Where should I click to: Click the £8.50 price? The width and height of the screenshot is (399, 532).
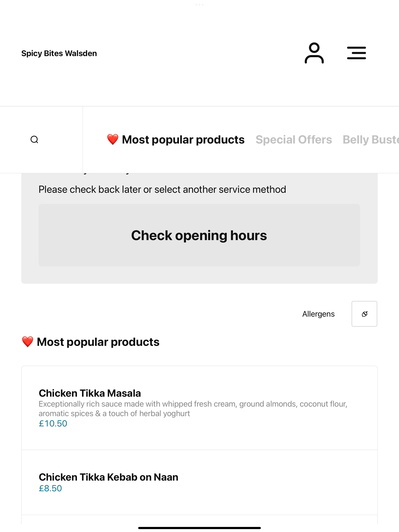[50, 488]
